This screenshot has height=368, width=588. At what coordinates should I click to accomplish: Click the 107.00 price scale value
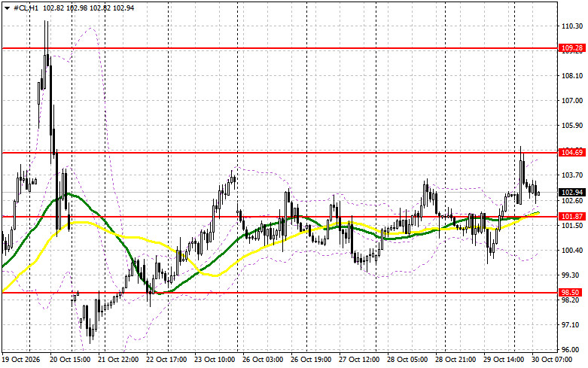click(x=572, y=100)
